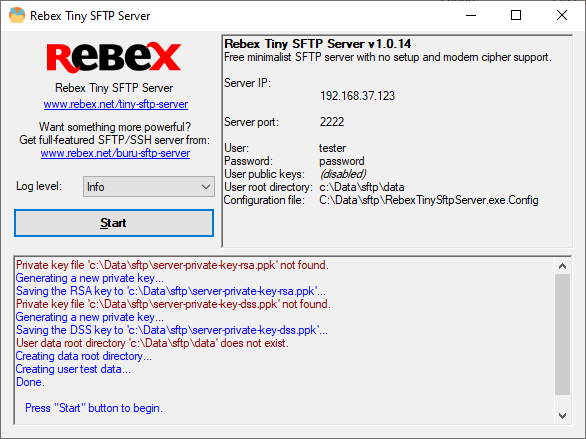586x439 pixels.
Task: Select the server IP 192.168.37.123
Action: (x=357, y=96)
